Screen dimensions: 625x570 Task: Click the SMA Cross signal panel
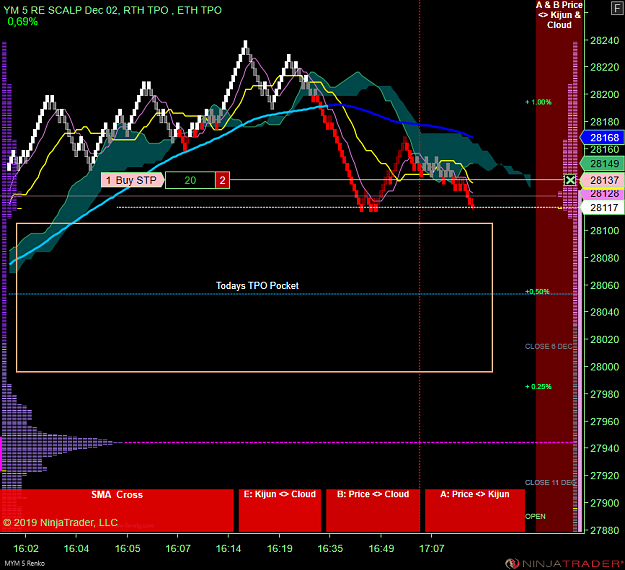(117, 511)
